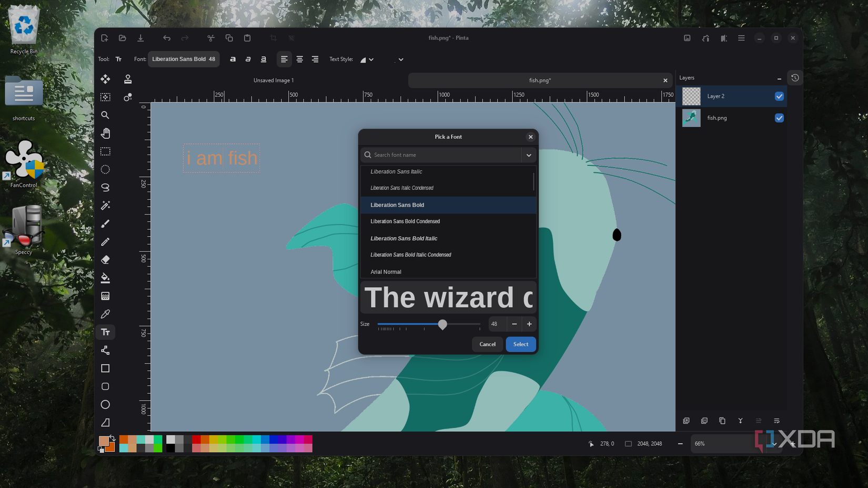This screenshot has width=868, height=488.
Task: Select the Clone Stamp tool
Action: (x=128, y=79)
